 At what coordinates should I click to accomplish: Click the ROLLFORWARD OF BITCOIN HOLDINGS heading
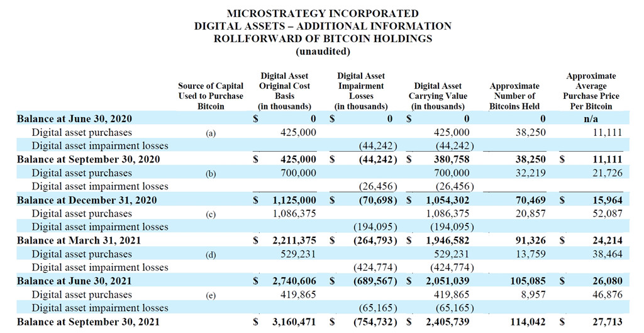pyautogui.click(x=322, y=38)
